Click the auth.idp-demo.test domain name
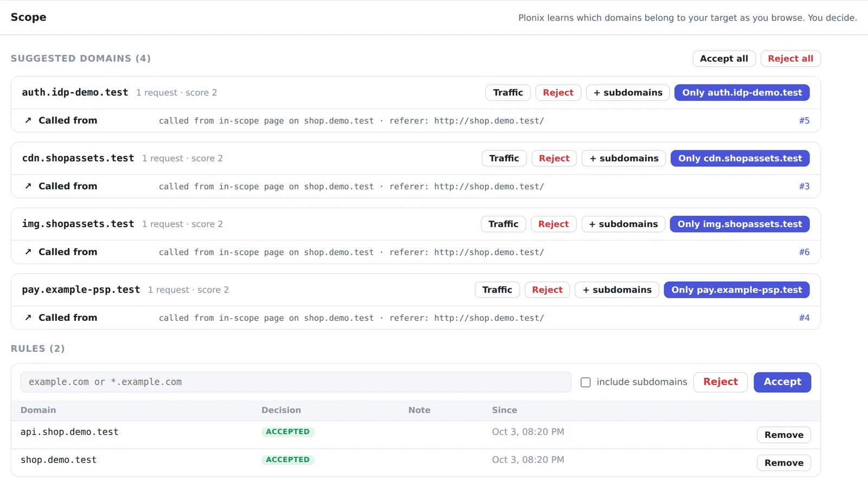 (75, 92)
